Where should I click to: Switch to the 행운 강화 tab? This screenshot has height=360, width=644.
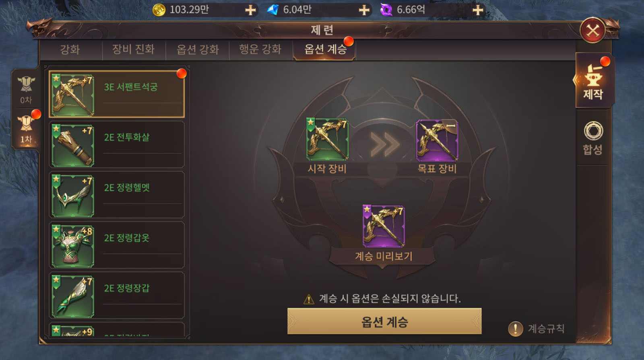[260, 50]
